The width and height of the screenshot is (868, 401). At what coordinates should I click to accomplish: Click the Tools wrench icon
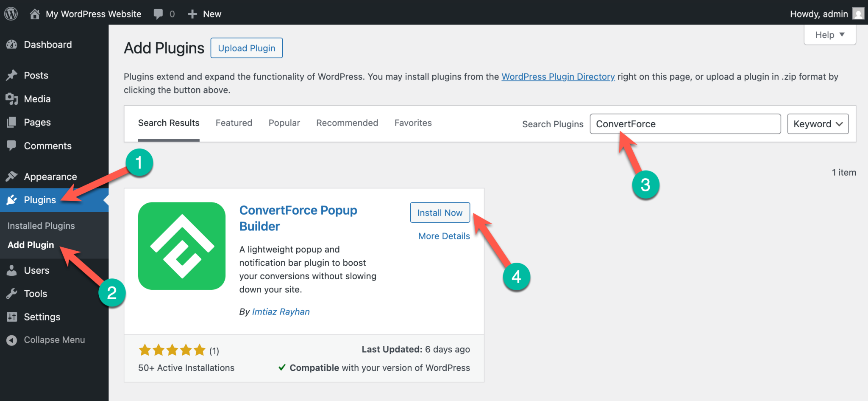[x=12, y=294]
